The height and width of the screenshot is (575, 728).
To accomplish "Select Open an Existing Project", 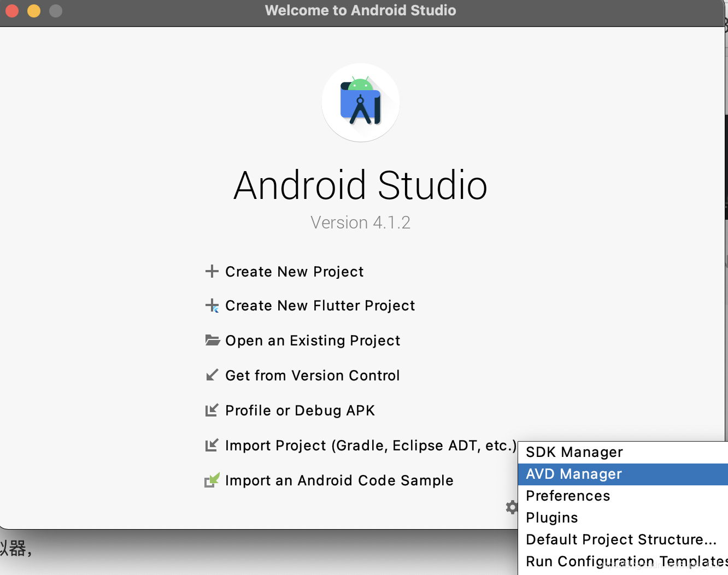I will (x=313, y=341).
